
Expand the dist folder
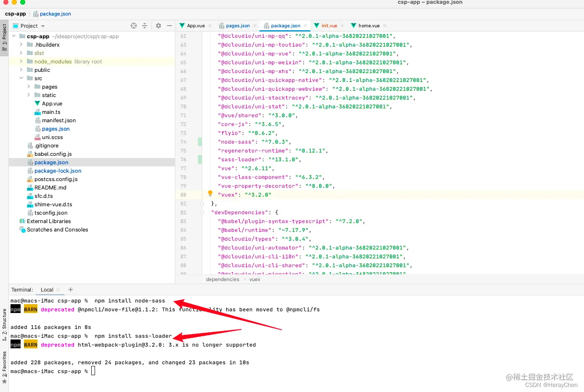(21, 53)
